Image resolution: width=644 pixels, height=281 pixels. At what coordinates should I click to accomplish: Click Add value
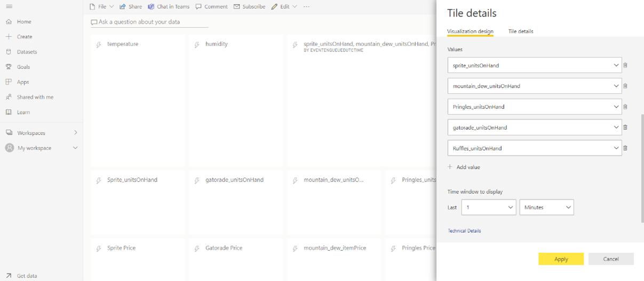[x=464, y=167]
